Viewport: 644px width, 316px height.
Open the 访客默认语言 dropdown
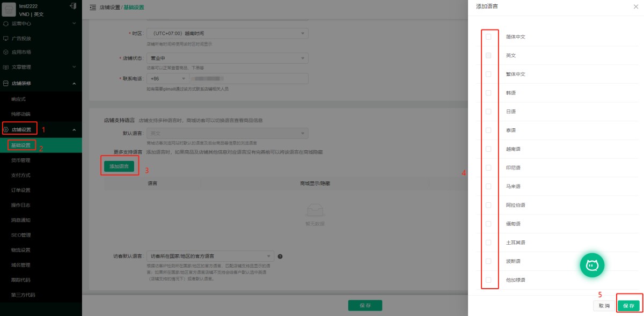click(x=210, y=256)
